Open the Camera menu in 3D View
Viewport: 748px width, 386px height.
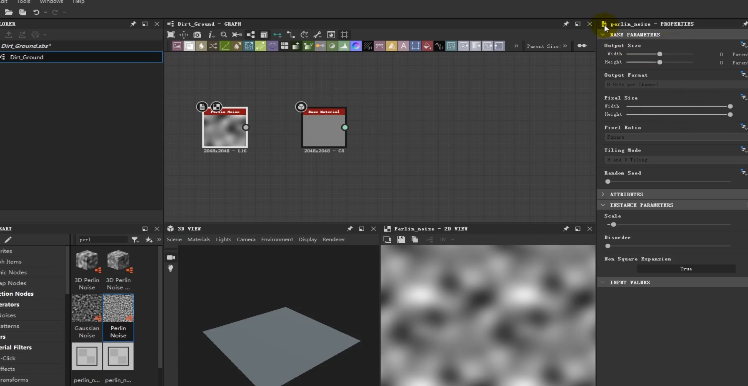tap(246, 240)
